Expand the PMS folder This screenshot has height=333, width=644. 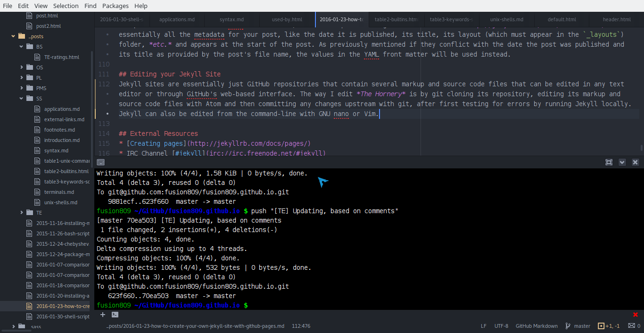[x=41, y=88]
